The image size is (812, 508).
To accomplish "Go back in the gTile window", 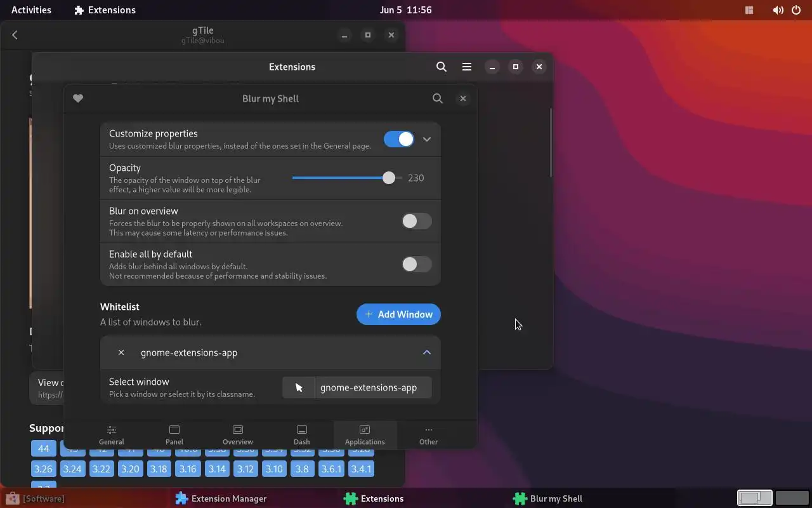I will pyautogui.click(x=15, y=35).
